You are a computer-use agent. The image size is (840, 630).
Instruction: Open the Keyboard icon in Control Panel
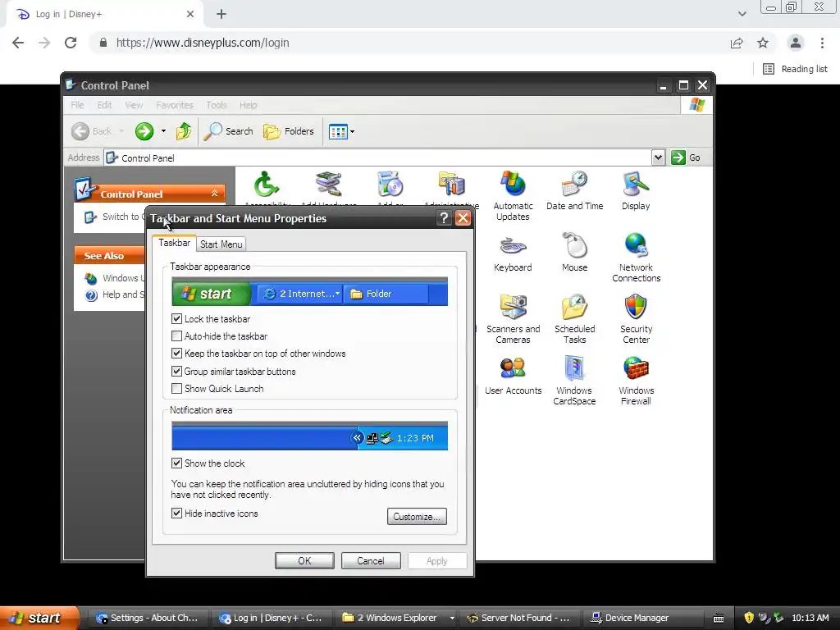[513, 253]
